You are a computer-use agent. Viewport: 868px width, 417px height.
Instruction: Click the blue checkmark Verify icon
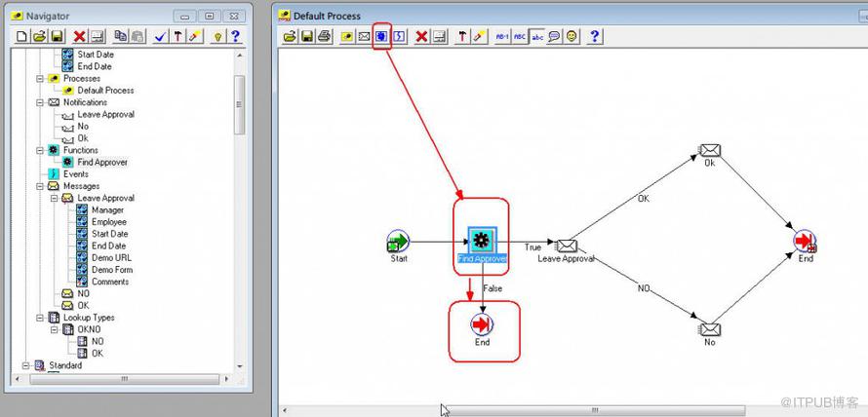(161, 36)
